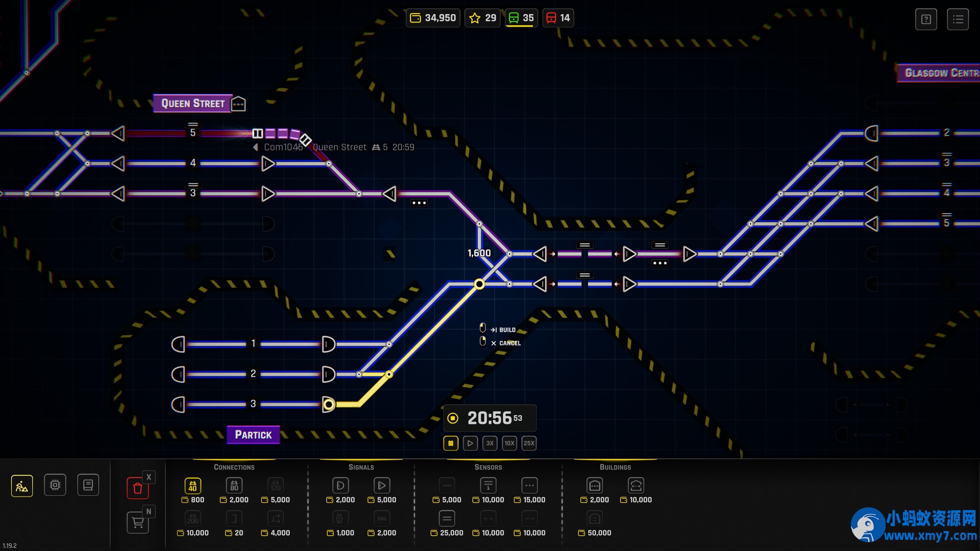This screenshot has height=551, width=980.
Task: Choose the 25,000 sensor icon
Action: coord(447,519)
